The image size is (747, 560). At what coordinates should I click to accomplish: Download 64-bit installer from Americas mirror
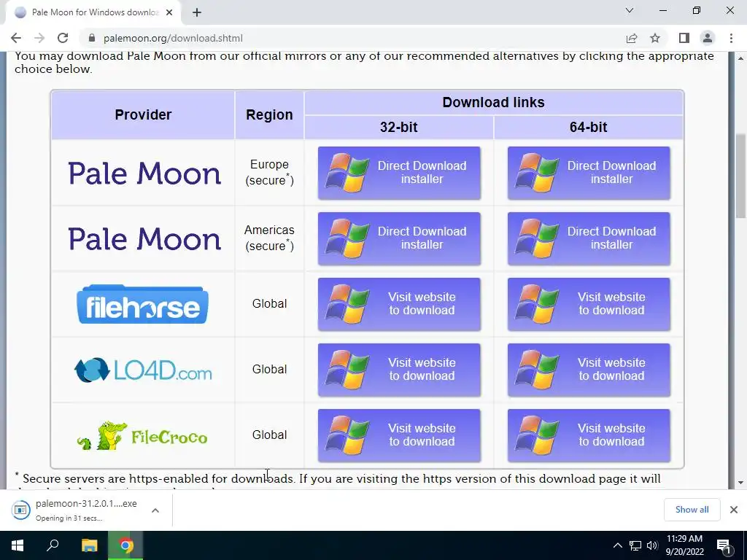coord(589,238)
